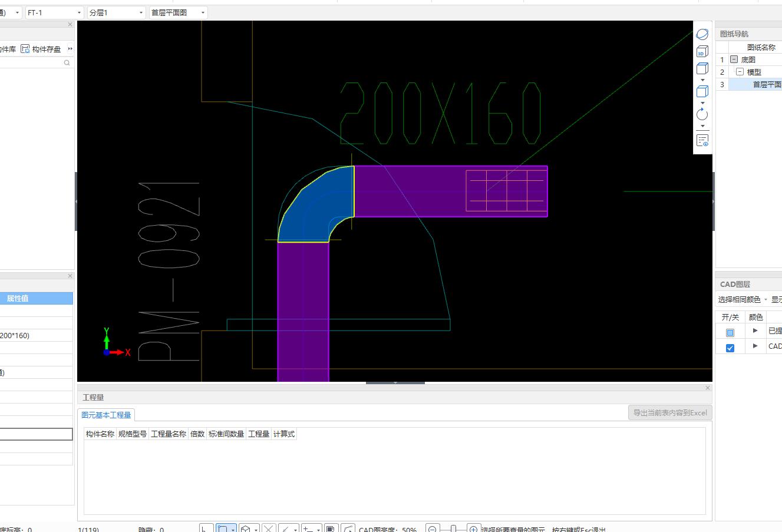Increase CAD brightness with plus button
The width and height of the screenshot is (782, 532).
tap(473, 529)
